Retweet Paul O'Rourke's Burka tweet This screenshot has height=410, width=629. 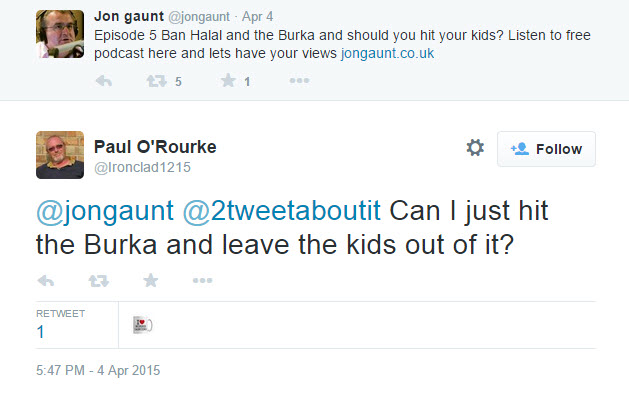click(x=98, y=280)
